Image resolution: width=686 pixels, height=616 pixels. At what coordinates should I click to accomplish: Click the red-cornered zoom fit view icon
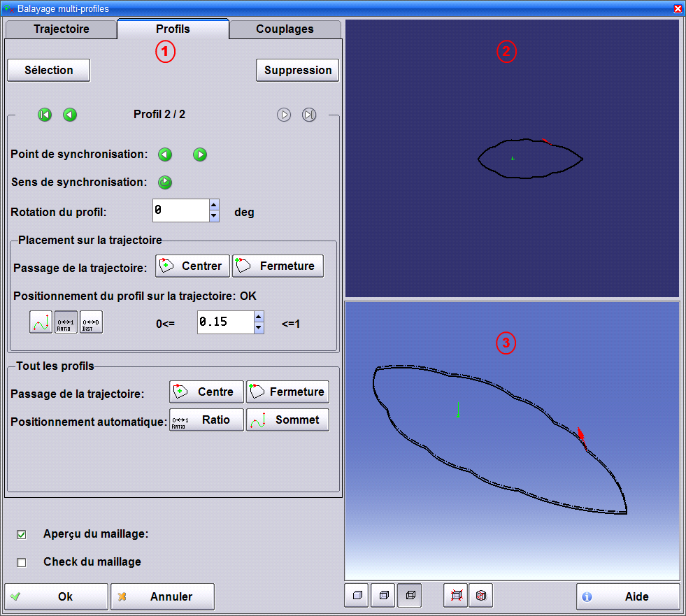tap(456, 596)
